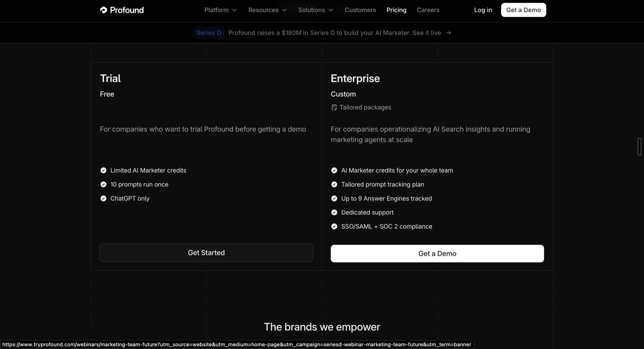Click the 'Custom' price text
The width and height of the screenshot is (644, 349).
[x=343, y=94]
